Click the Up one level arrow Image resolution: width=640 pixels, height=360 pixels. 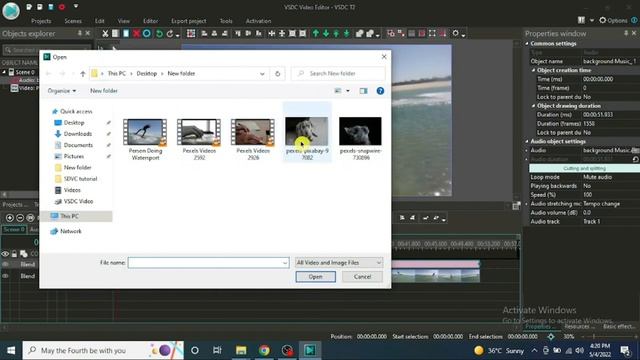[x=83, y=73]
